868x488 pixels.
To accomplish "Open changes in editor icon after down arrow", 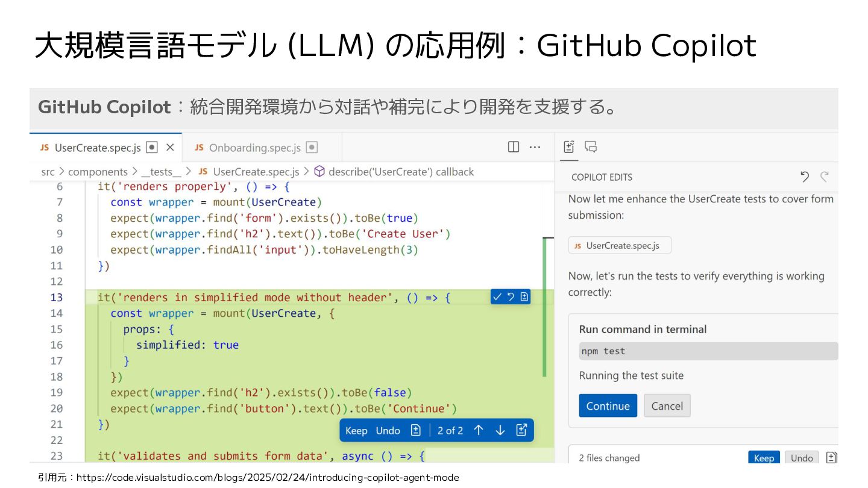I will point(522,430).
